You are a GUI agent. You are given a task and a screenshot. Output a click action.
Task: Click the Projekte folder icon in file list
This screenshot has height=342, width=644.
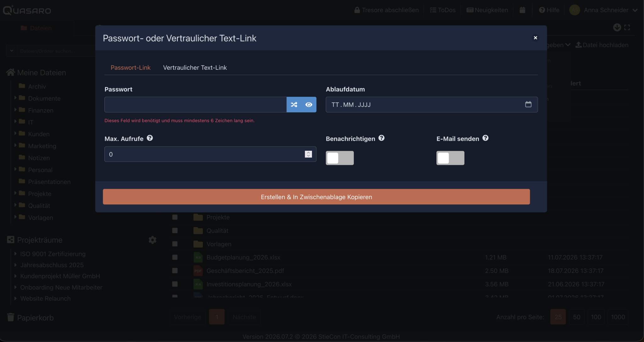pos(198,217)
